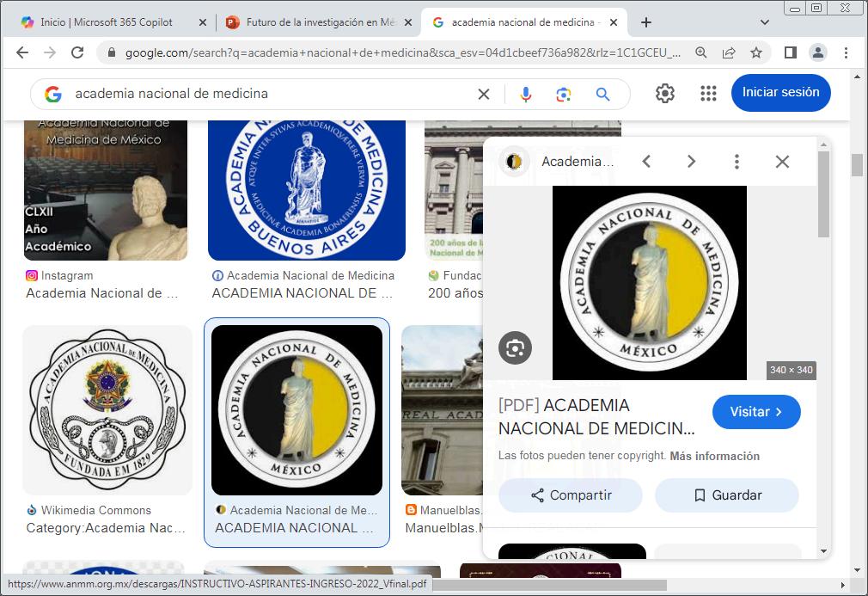Open the 200 años building thumbnail
Screen dimensions: 868x596
click(454, 190)
